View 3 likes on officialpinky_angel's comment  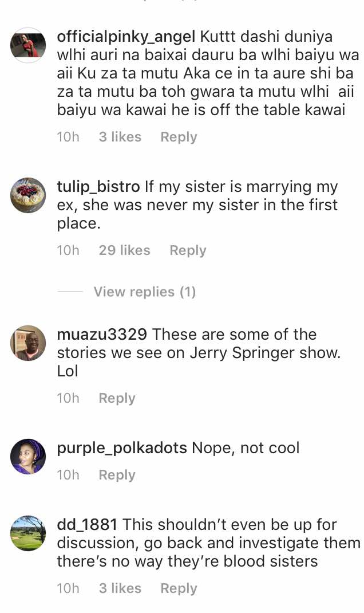coord(120,137)
